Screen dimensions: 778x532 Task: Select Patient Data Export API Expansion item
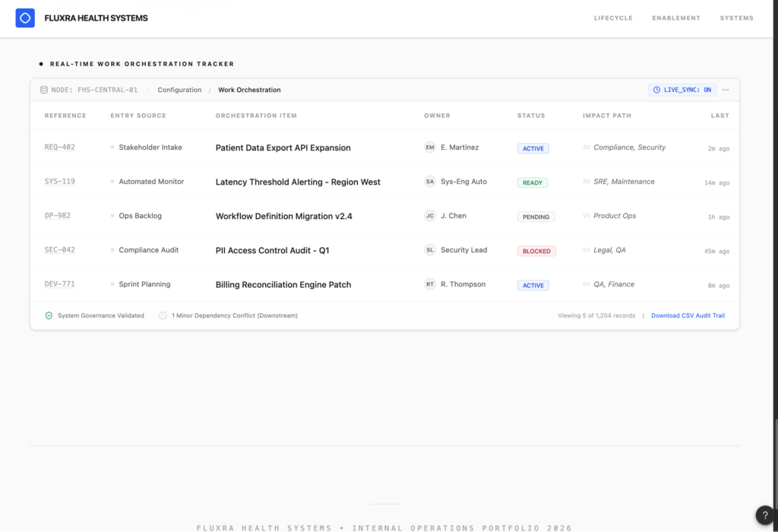coord(283,148)
